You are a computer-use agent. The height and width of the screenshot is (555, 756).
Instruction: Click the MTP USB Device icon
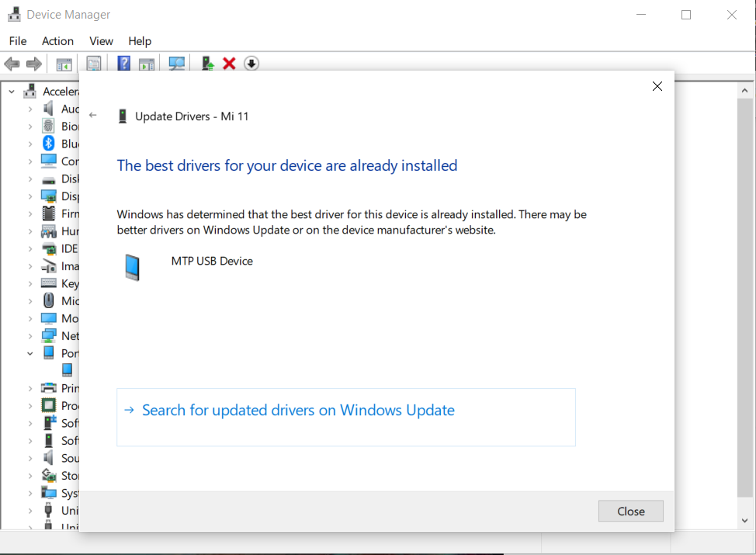click(132, 267)
